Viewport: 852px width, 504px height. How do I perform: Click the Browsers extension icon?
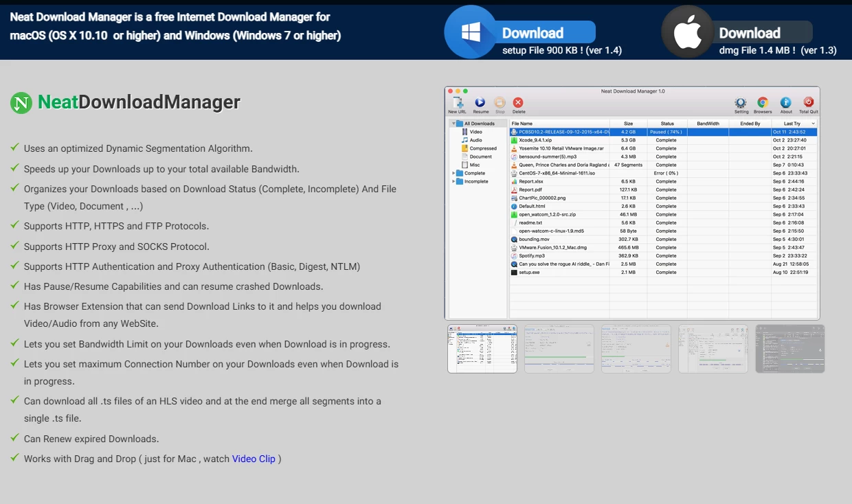coord(763,100)
